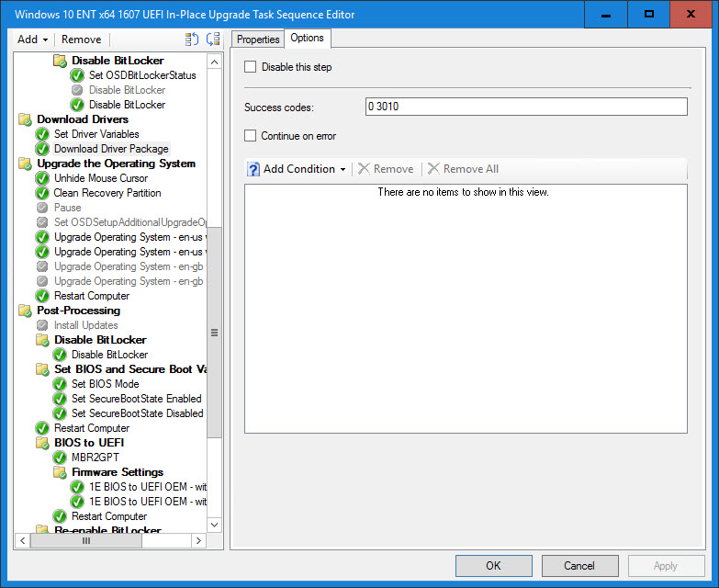This screenshot has height=588, width=719.
Task: Expand the Add Condition dropdown arrow
Action: pos(343,169)
